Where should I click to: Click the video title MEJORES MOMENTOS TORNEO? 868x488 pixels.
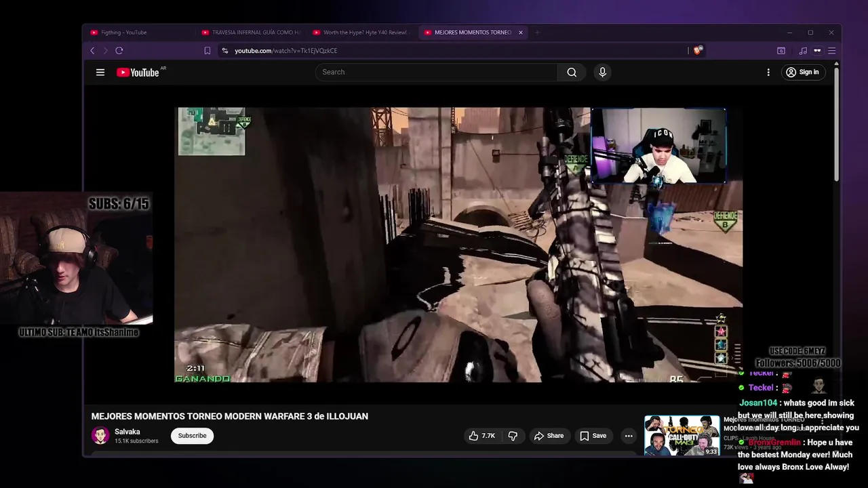click(x=230, y=416)
